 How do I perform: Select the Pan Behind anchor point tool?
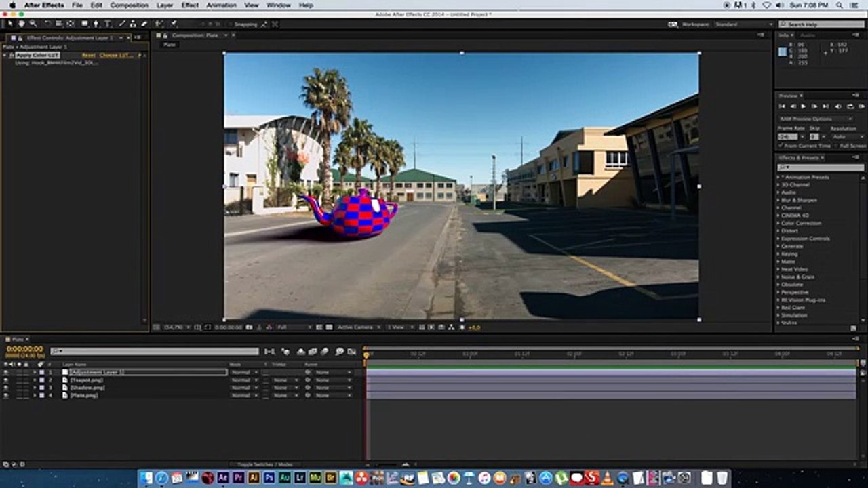pyautogui.click(x=71, y=24)
